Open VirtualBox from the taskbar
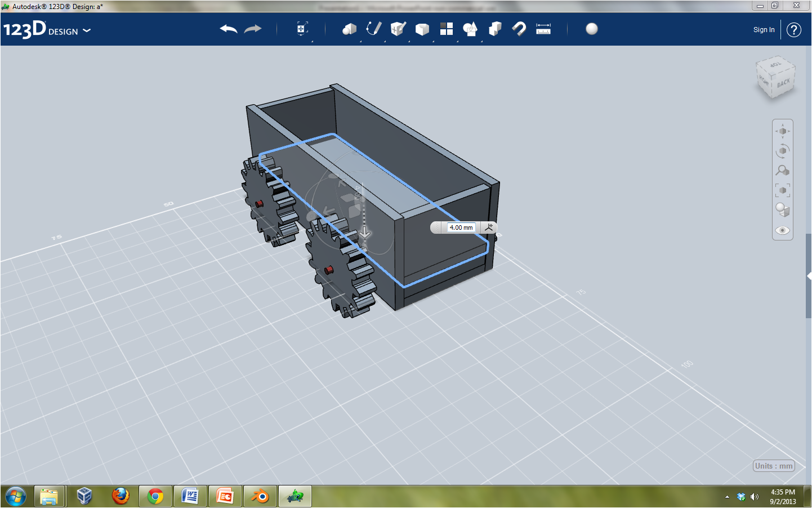Image resolution: width=812 pixels, height=508 pixels. click(x=84, y=497)
